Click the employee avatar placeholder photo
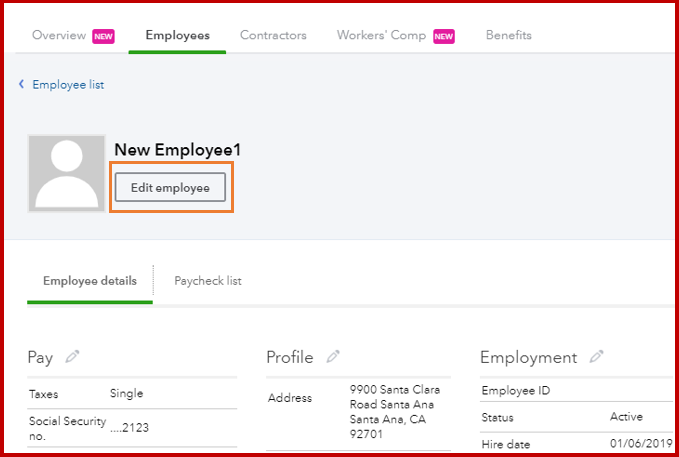This screenshot has width=679, height=457. 67,174
